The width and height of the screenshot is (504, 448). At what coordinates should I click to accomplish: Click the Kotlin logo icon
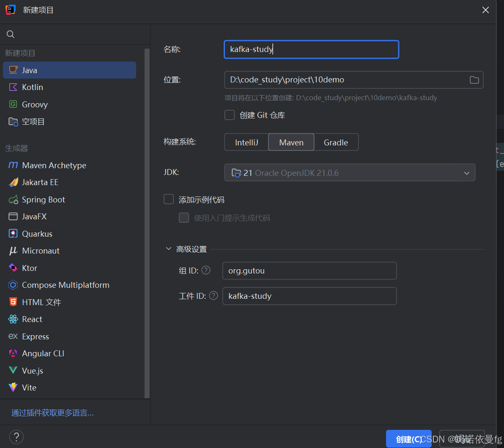tap(13, 87)
